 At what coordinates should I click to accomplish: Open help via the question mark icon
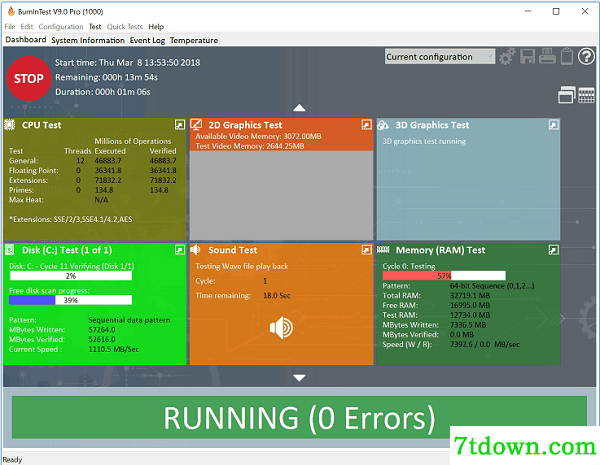[586, 57]
